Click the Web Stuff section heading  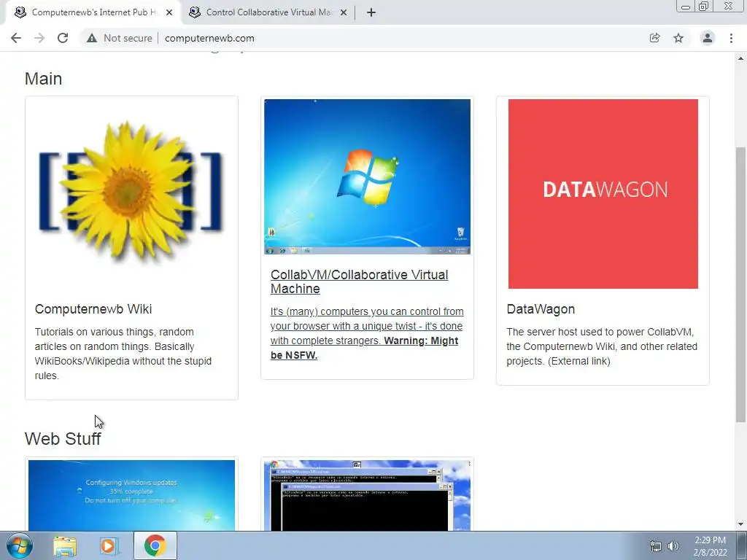[x=63, y=438]
